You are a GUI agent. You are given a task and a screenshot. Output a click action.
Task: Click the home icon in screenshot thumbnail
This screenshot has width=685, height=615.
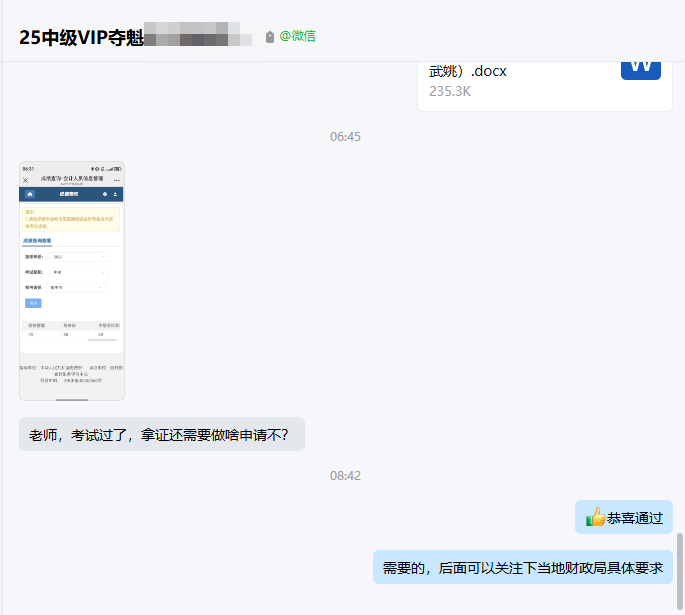click(x=30, y=193)
